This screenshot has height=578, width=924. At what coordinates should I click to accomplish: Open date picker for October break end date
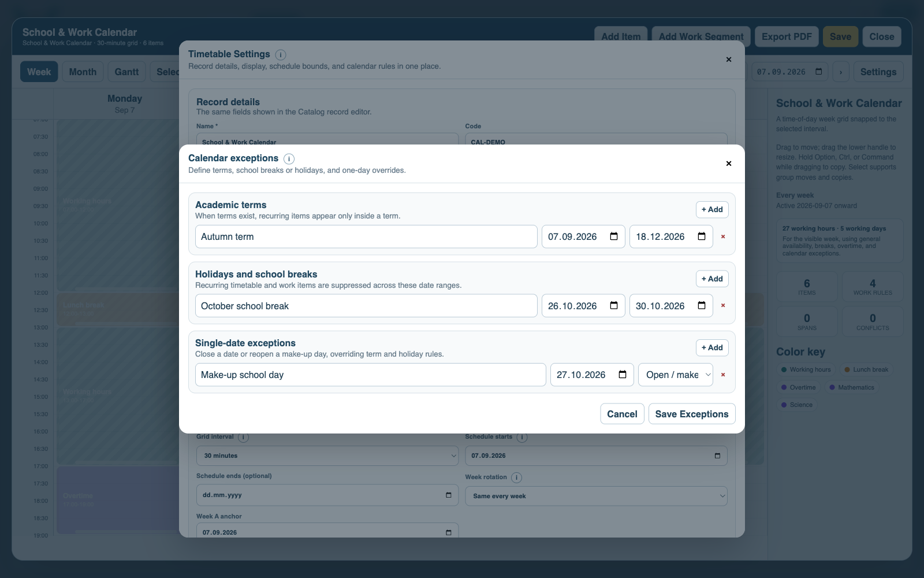(702, 306)
